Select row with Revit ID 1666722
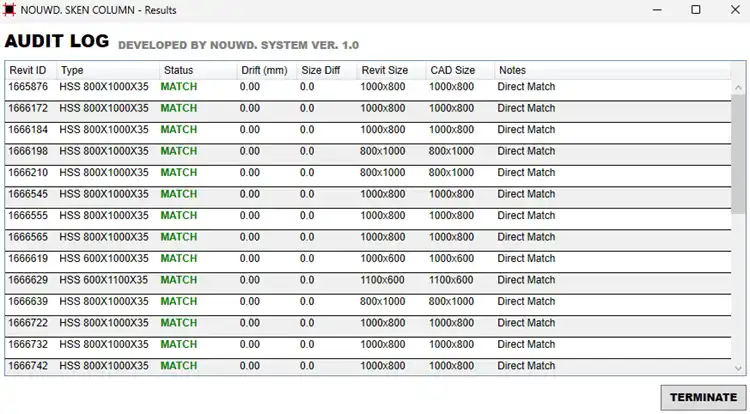Viewport: 750px width, 414px height. point(368,326)
